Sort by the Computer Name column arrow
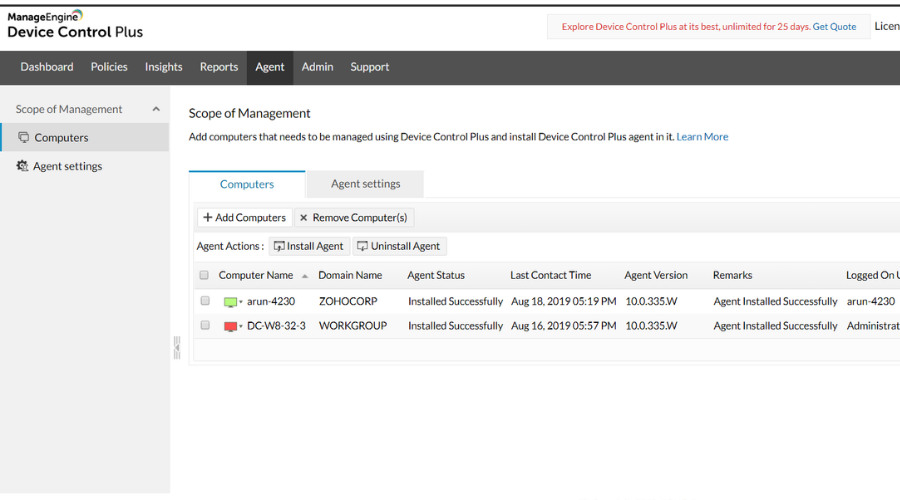900x500 pixels. tap(305, 276)
